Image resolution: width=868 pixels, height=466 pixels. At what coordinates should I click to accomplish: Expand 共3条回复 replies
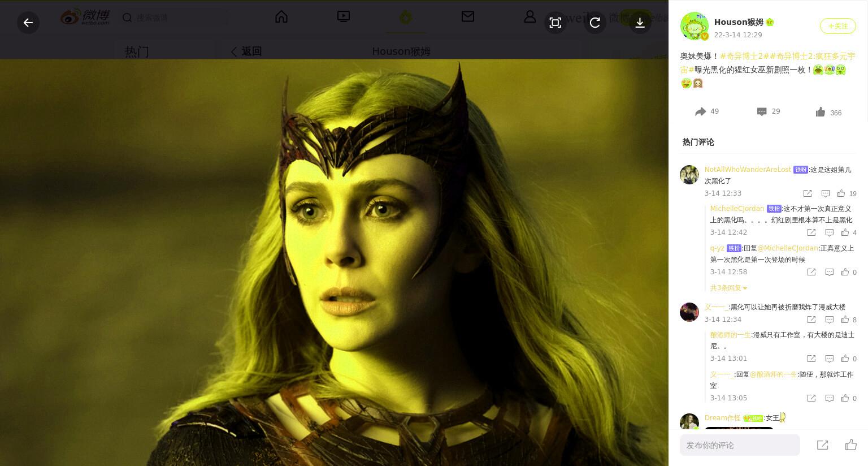pos(728,288)
